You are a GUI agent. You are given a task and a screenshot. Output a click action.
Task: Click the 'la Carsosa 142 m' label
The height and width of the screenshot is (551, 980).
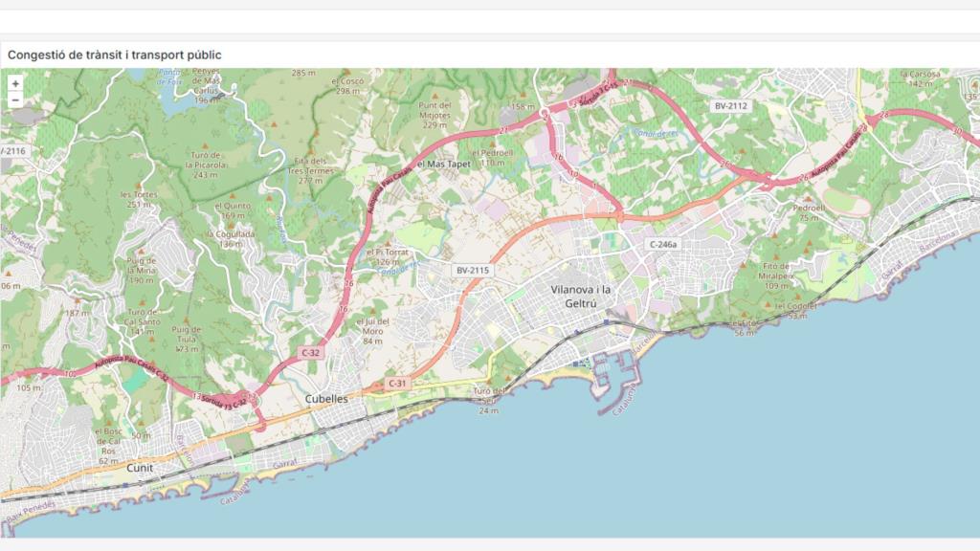coord(921,78)
